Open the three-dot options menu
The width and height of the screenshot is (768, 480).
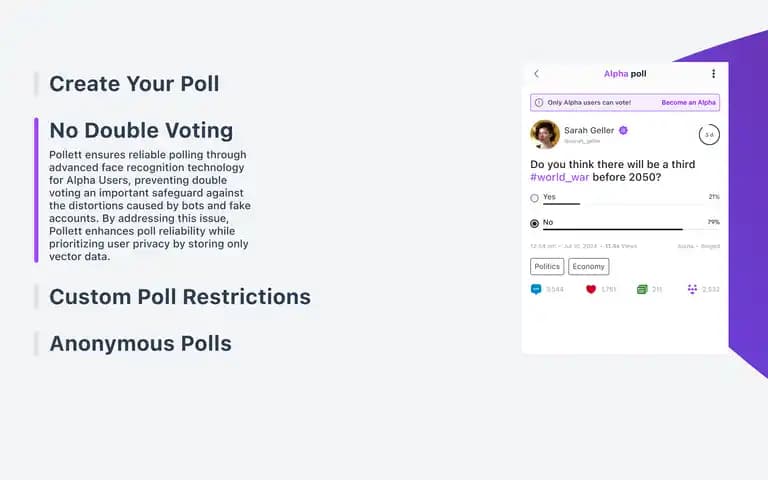[713, 73]
